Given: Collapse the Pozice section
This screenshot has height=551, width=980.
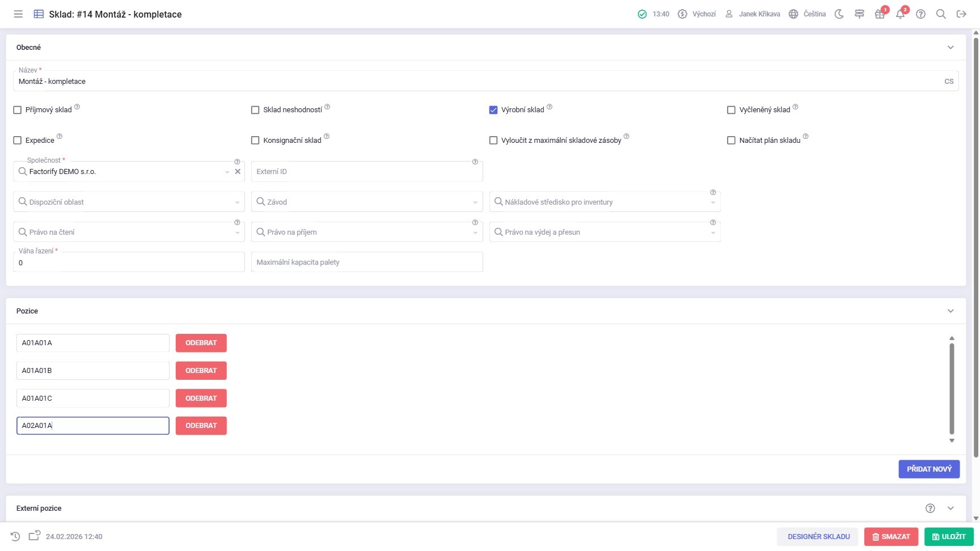Looking at the screenshot, I should (x=951, y=311).
